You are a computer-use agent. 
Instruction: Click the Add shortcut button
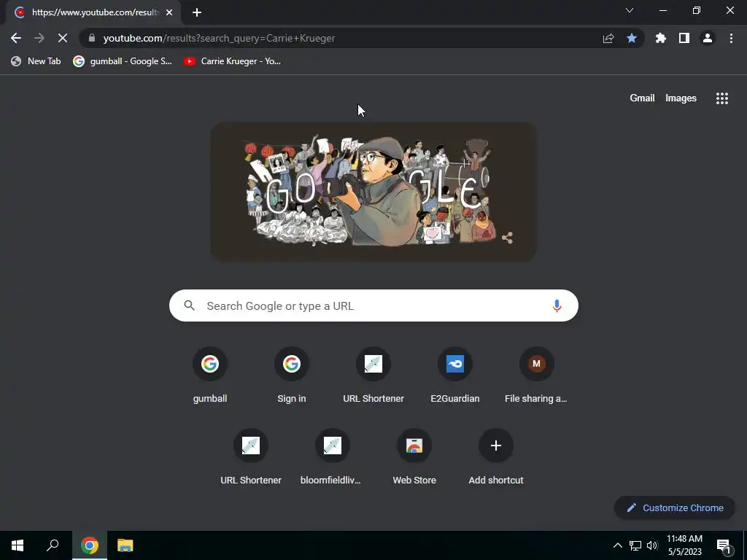pyautogui.click(x=496, y=458)
